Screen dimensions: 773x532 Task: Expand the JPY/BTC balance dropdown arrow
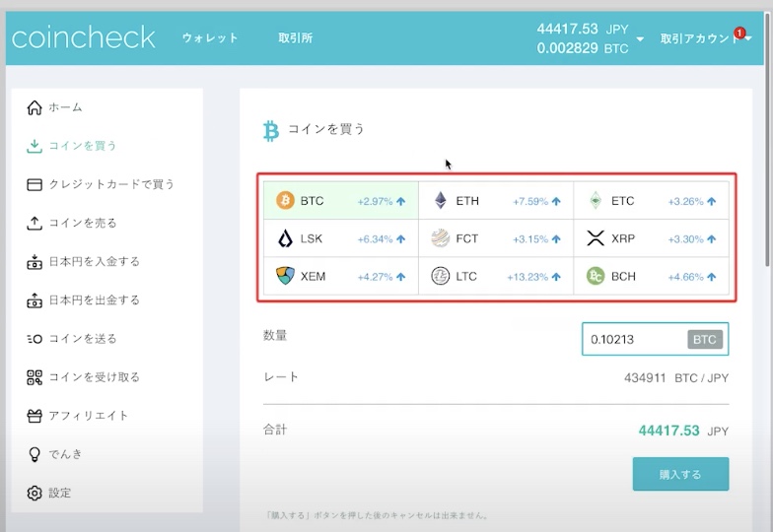click(640, 39)
